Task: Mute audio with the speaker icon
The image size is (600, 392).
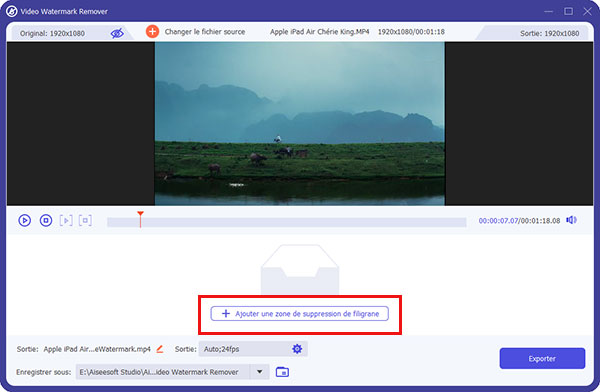Action: click(x=571, y=220)
